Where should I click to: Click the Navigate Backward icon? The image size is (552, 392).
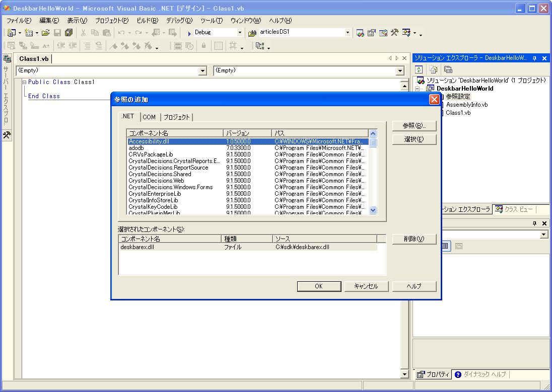[156, 33]
